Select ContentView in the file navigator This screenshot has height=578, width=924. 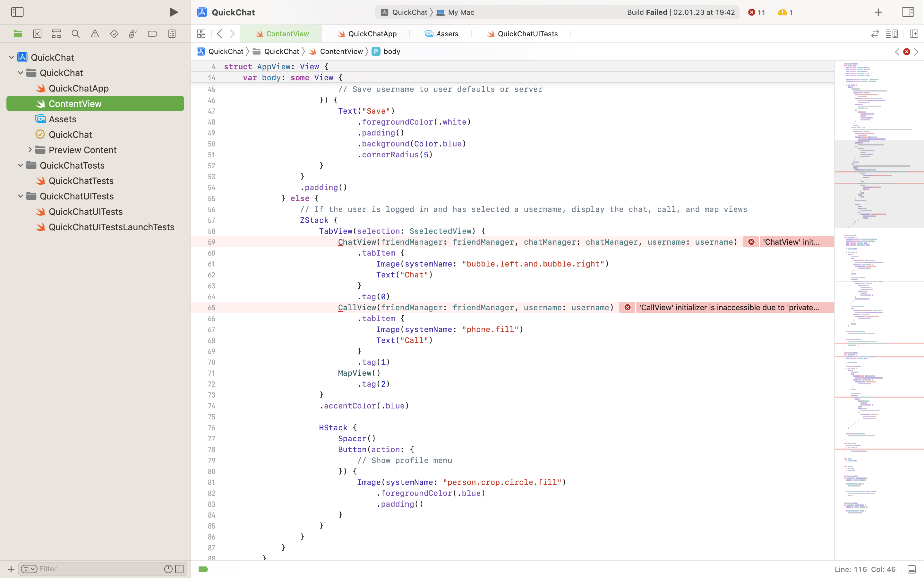point(95,104)
